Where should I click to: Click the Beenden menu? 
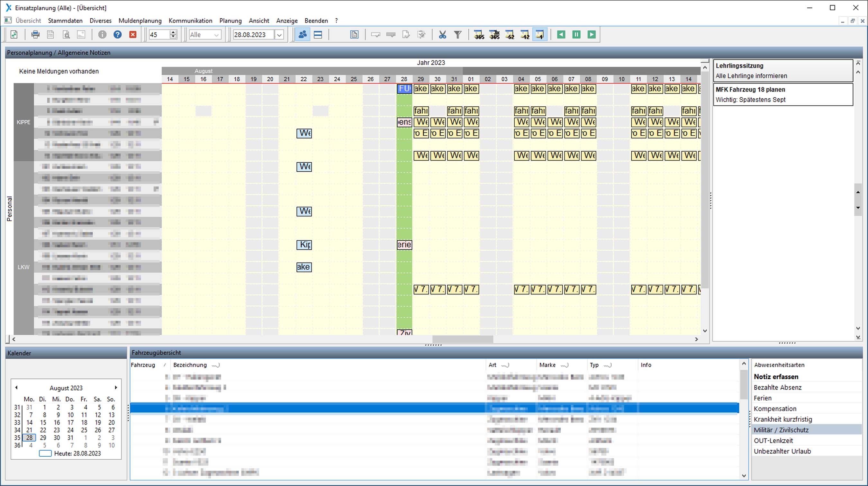316,21
